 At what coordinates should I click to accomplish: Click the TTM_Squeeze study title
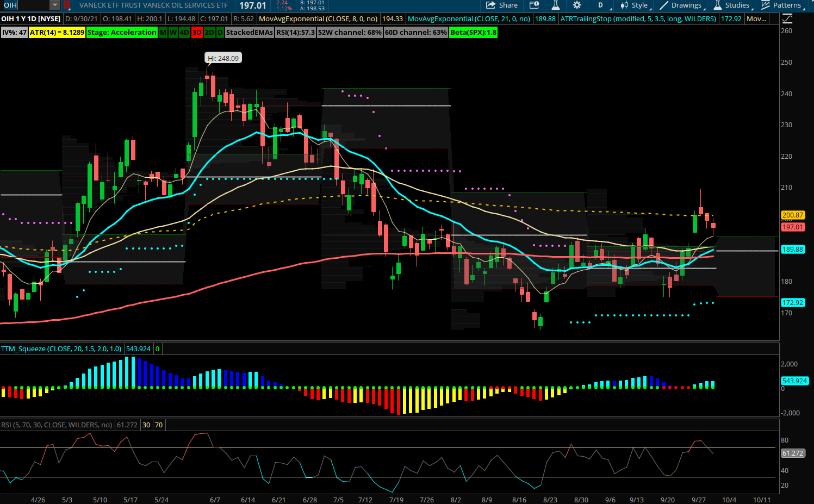pos(61,349)
